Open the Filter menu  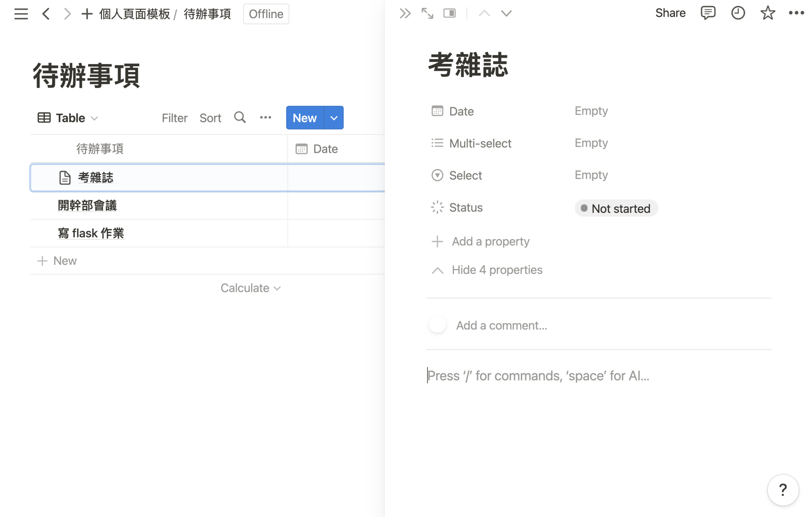(174, 118)
